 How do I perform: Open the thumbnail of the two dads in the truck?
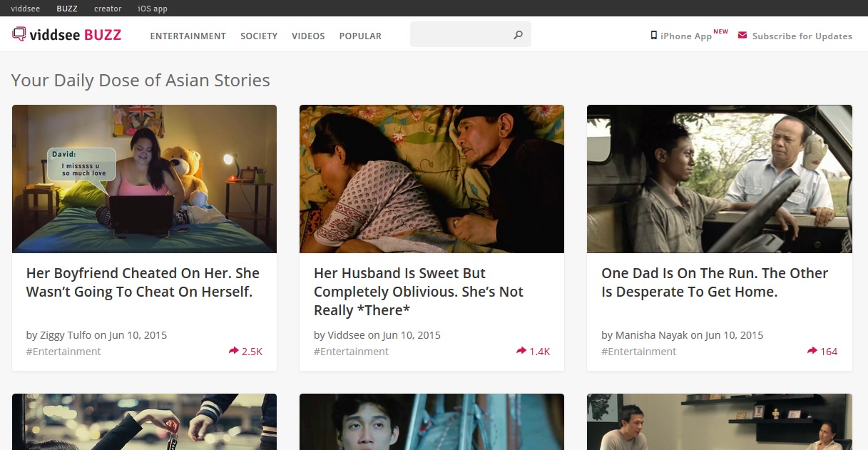pos(719,179)
